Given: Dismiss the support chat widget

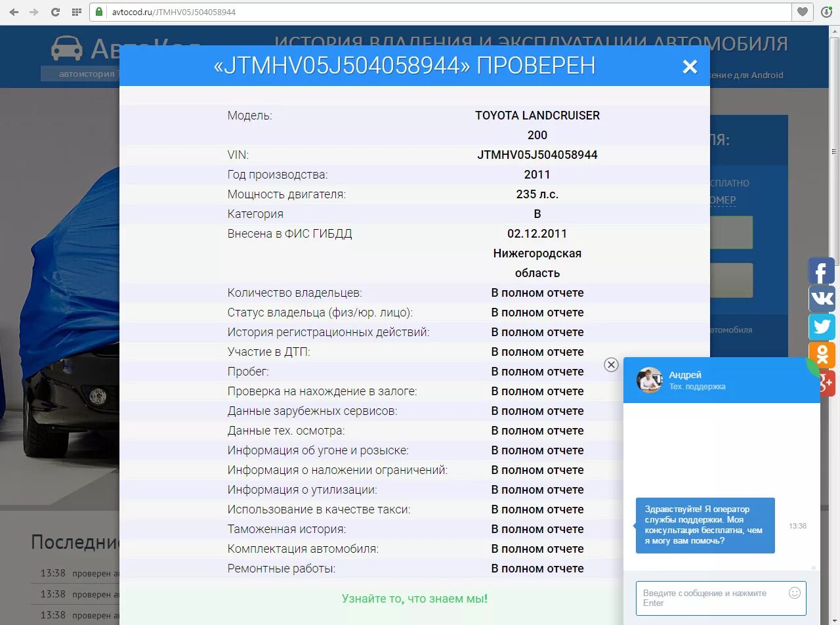Looking at the screenshot, I should (x=611, y=364).
